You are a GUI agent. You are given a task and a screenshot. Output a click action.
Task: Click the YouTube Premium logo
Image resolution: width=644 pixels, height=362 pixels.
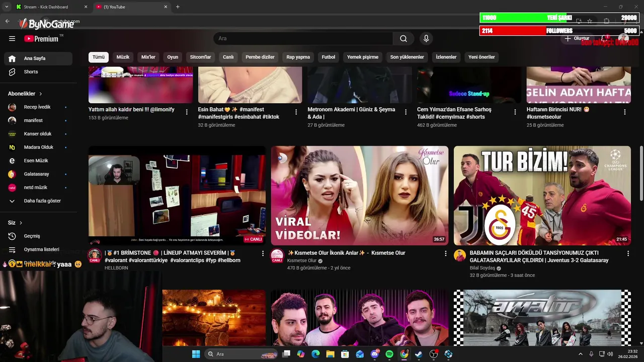pos(41,39)
